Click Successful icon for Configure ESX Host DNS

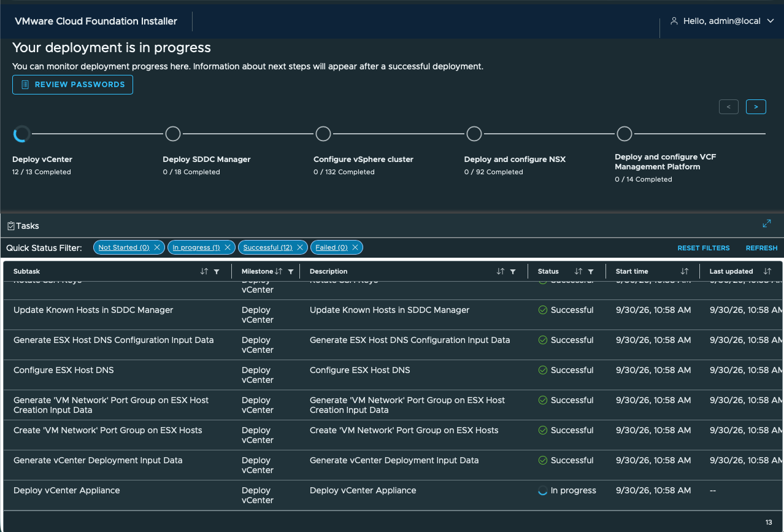543,370
